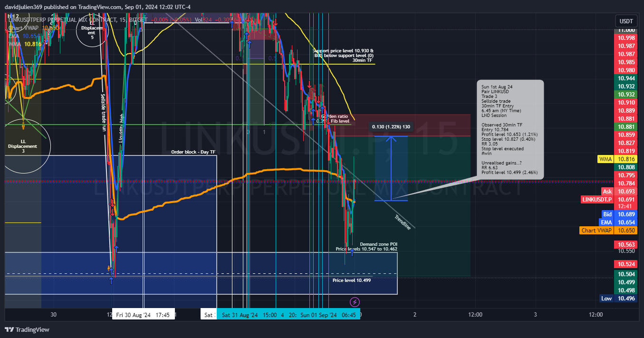Screen dimensions: 644x338
Task: Click the 10.795 red price tag
Action: coord(626,175)
